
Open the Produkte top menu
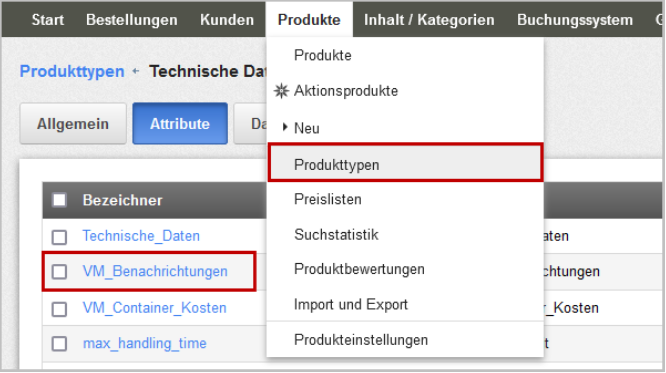click(x=309, y=20)
